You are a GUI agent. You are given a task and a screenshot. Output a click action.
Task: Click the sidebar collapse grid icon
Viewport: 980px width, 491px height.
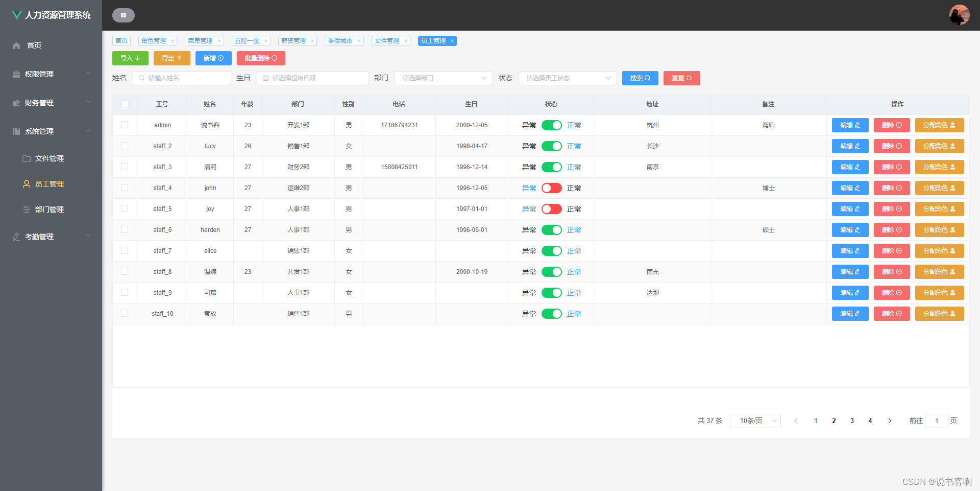[124, 15]
